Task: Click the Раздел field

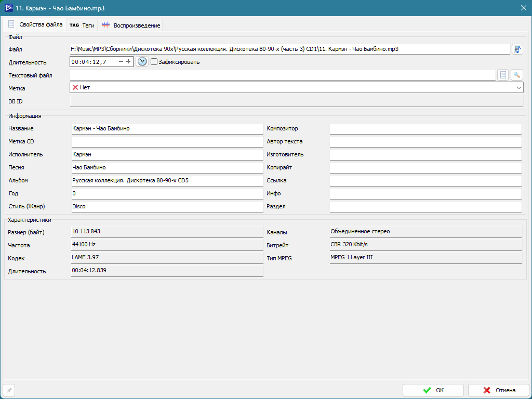Action: 425,206
